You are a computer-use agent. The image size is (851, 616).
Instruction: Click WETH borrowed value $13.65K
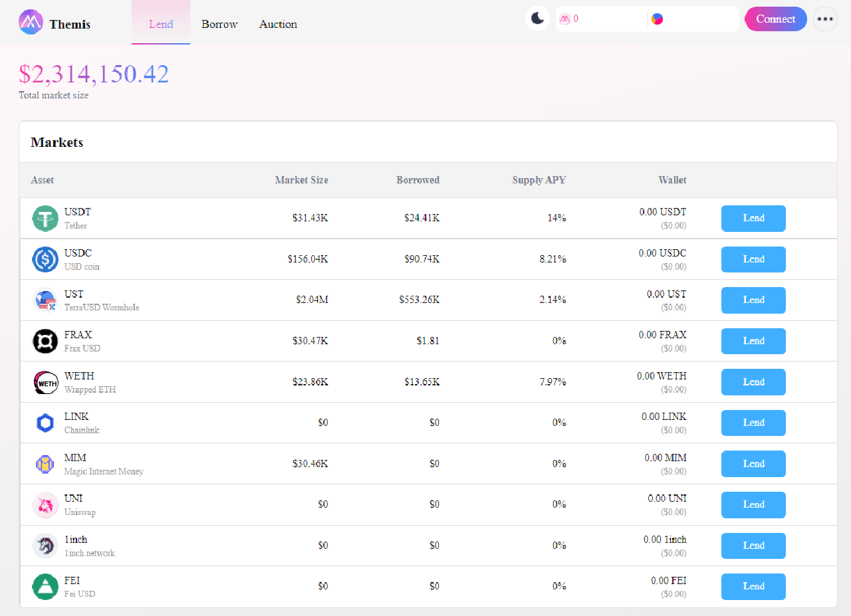[422, 382]
